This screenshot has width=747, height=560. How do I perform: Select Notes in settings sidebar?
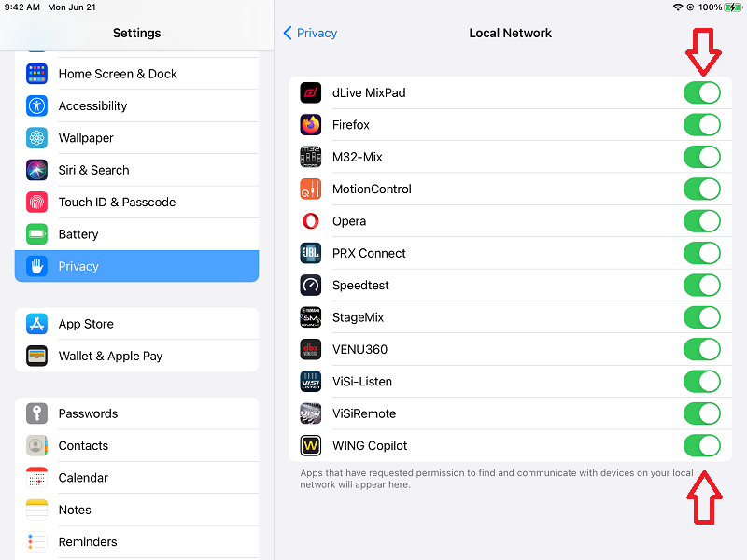pyautogui.click(x=136, y=510)
